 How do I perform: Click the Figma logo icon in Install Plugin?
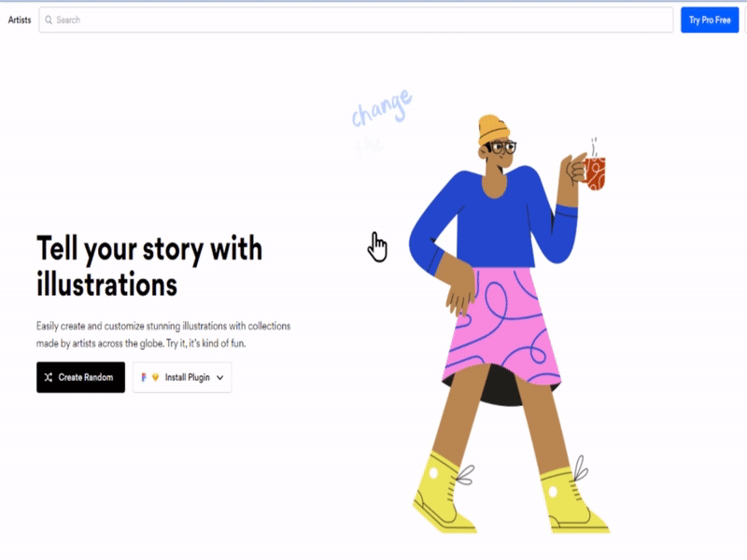pos(144,377)
